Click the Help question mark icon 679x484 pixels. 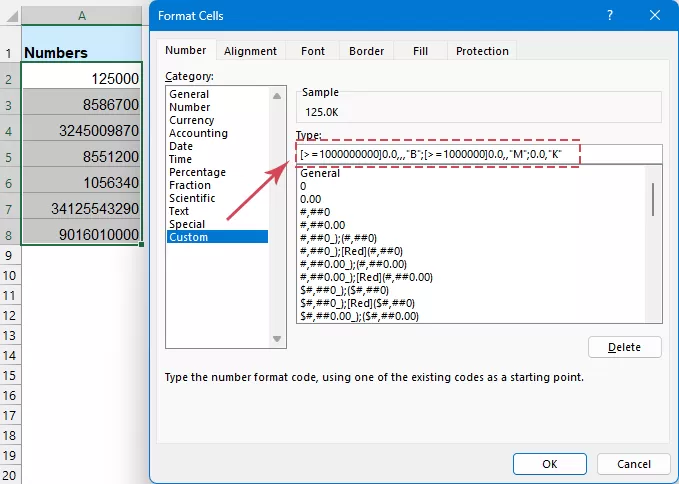[x=610, y=16]
